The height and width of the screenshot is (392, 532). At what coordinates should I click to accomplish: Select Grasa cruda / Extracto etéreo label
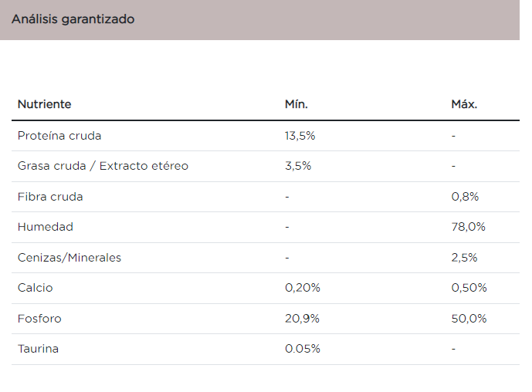click(x=103, y=166)
